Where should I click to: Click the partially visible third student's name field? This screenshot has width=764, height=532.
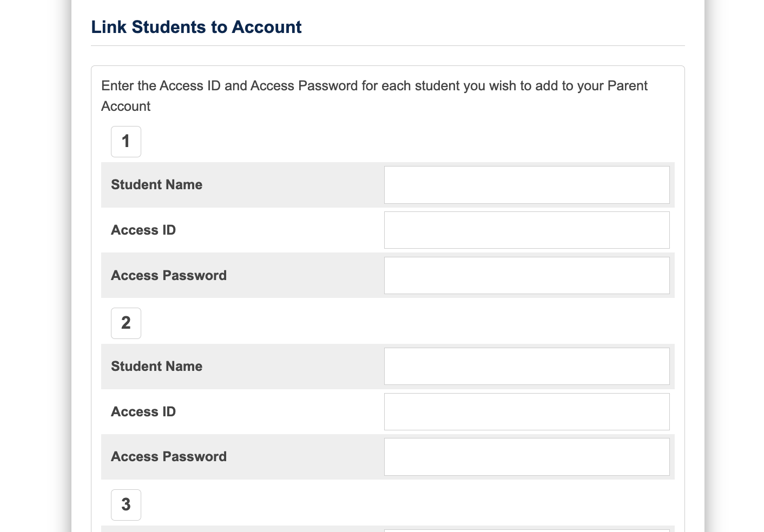click(526, 530)
